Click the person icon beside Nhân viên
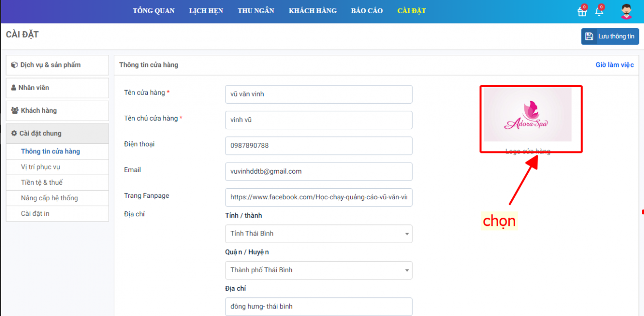 (x=14, y=88)
